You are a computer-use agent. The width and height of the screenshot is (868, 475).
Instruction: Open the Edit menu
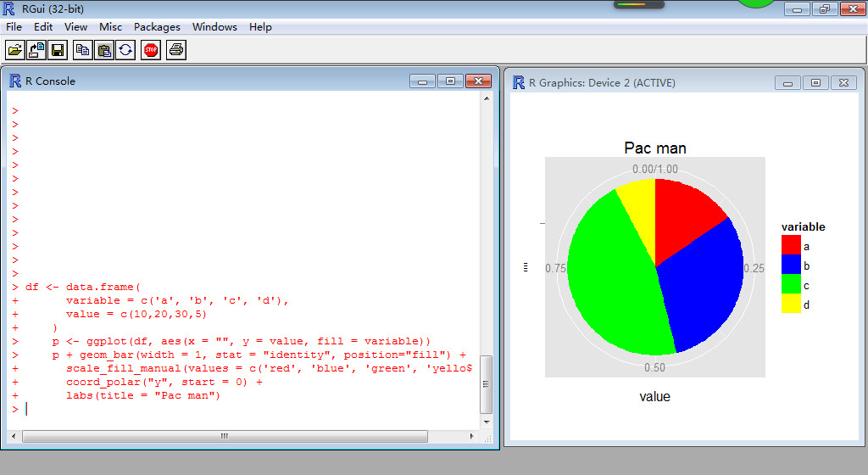point(43,26)
